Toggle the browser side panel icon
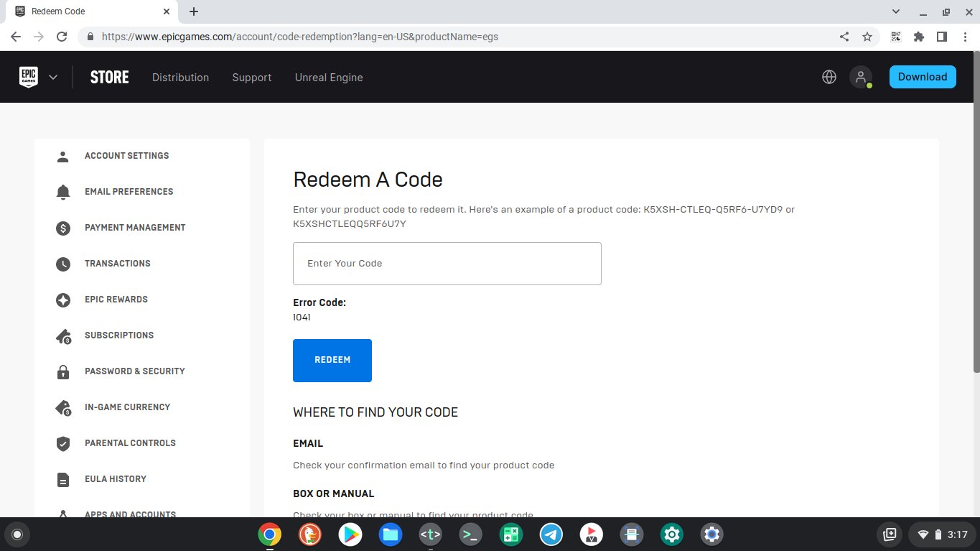 (x=941, y=37)
